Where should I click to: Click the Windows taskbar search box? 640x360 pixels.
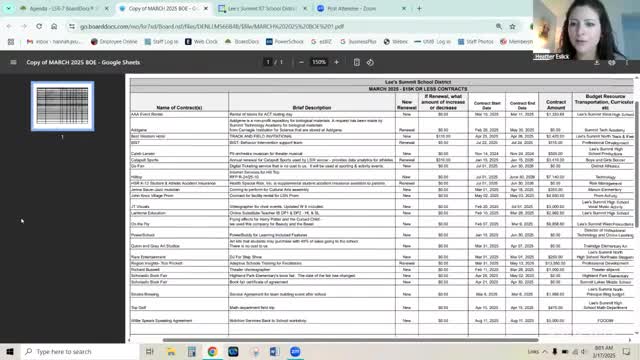click(80, 351)
